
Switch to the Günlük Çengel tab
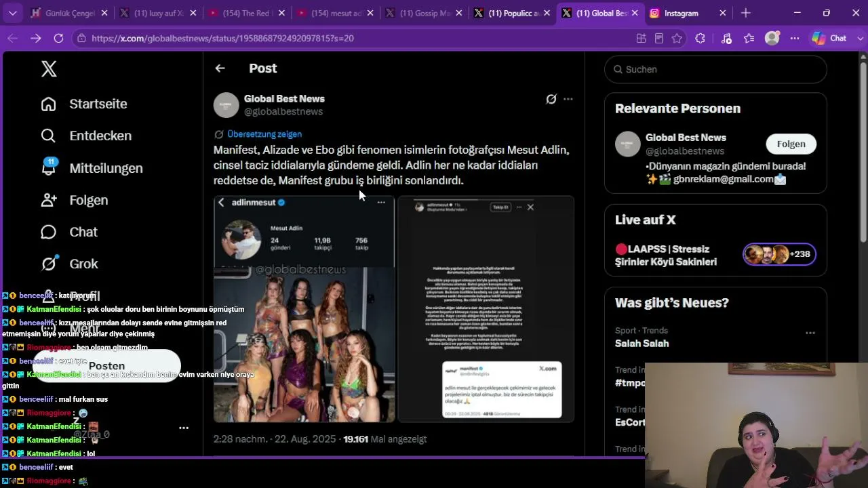point(69,13)
